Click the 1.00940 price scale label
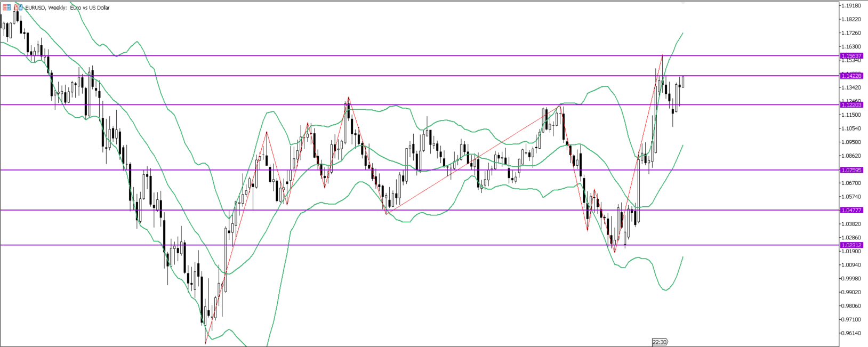868x347 pixels. pos(851,265)
